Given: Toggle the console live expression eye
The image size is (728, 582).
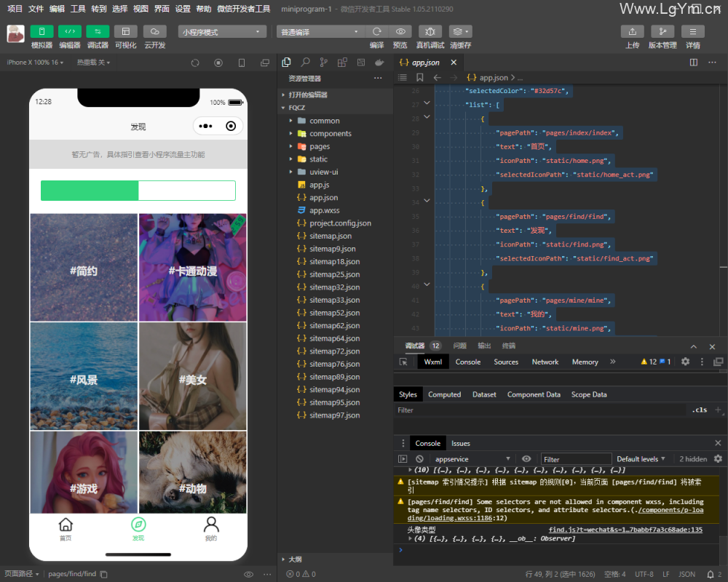Looking at the screenshot, I should pyautogui.click(x=526, y=459).
